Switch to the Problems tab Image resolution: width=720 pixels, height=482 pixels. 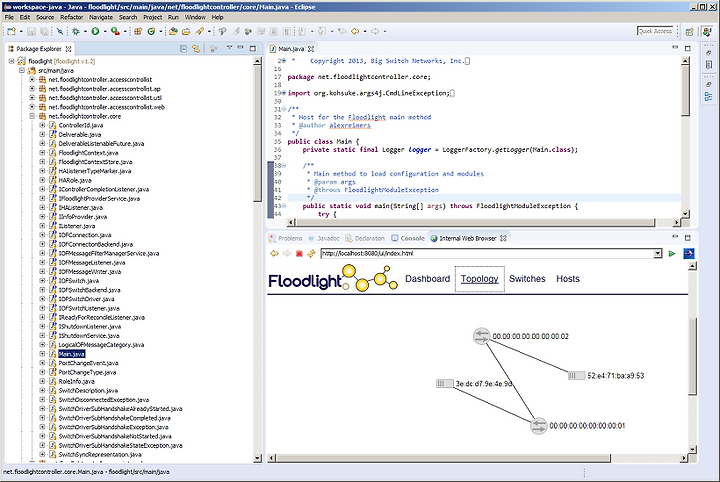click(286, 238)
